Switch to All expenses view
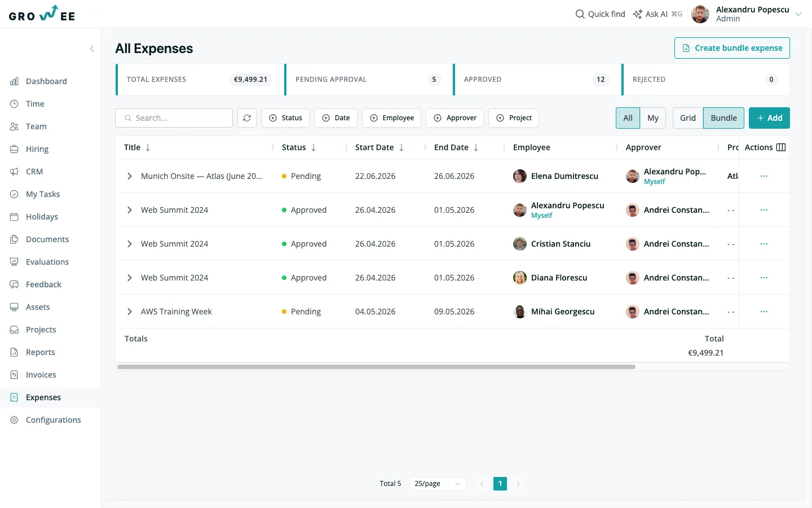Image resolution: width=812 pixels, height=508 pixels. coord(628,118)
